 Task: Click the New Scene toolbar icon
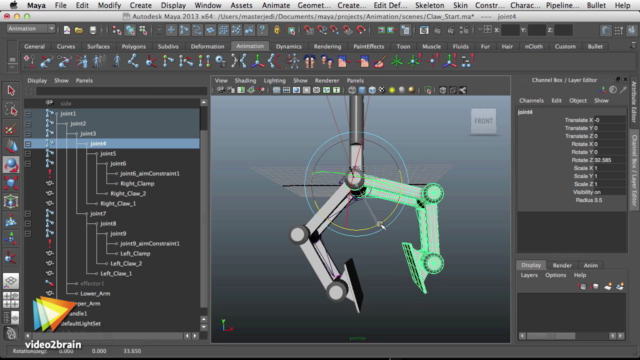click(67, 30)
